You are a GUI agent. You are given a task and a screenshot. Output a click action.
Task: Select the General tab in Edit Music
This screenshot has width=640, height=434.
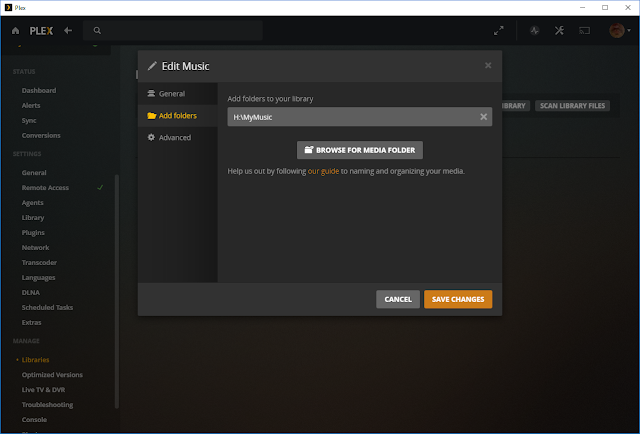(x=178, y=94)
